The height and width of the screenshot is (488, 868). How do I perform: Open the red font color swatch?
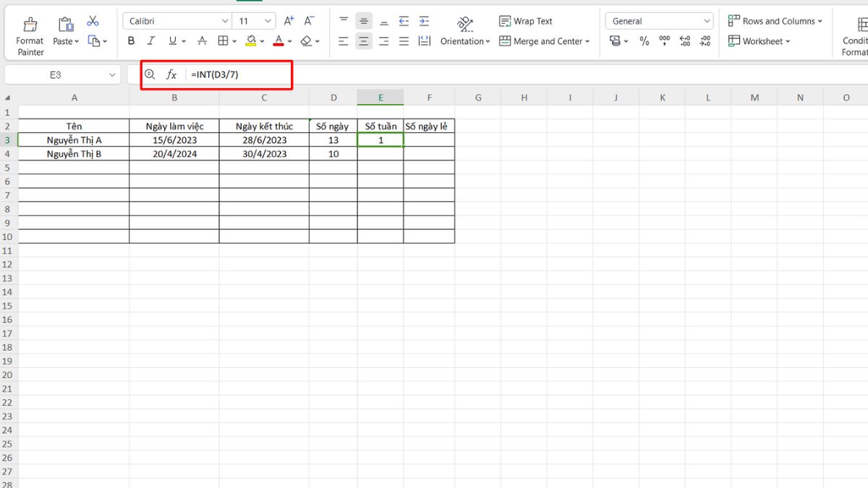tap(279, 41)
